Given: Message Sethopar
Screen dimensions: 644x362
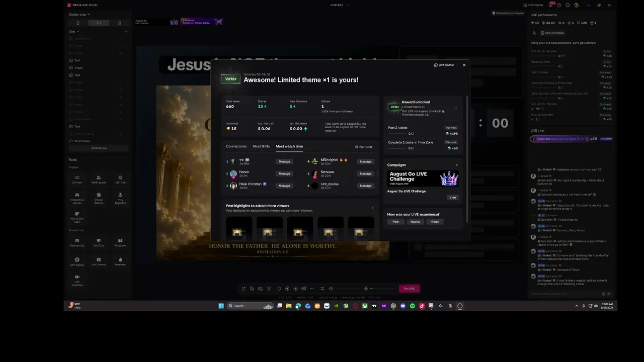Looking at the screenshot, I should coord(366,173).
